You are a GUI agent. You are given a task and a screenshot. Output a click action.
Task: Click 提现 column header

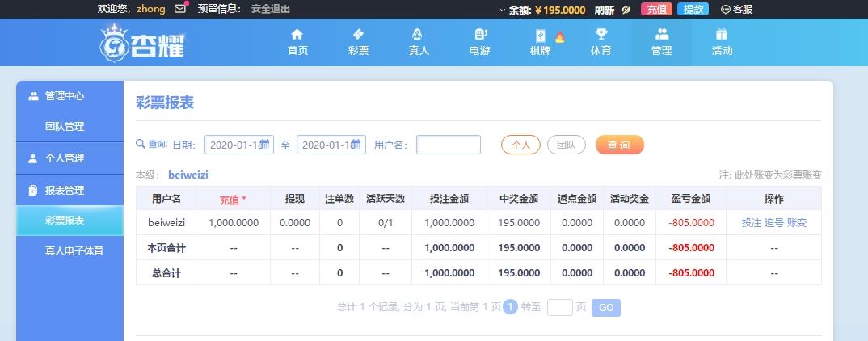(x=294, y=199)
